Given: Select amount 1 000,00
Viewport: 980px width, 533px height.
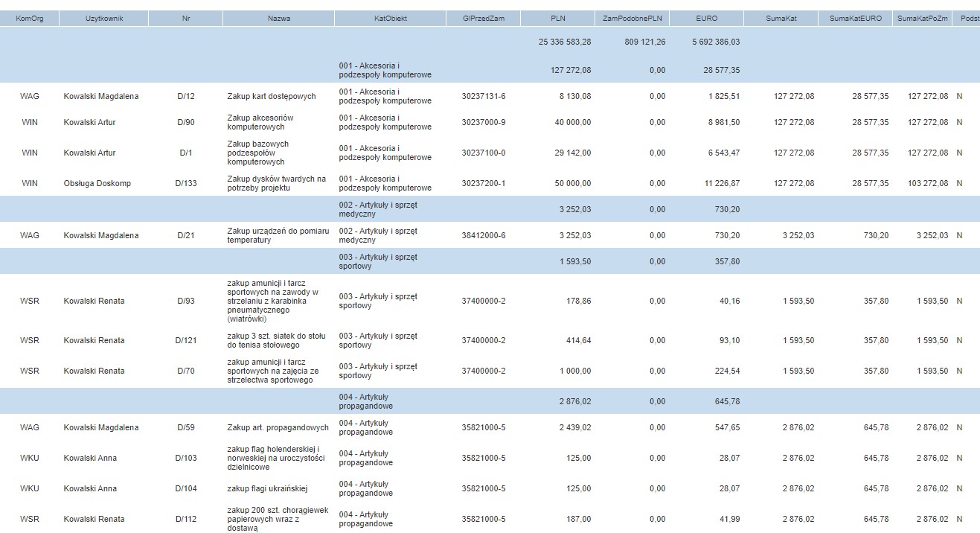Looking at the screenshot, I should coord(576,371).
